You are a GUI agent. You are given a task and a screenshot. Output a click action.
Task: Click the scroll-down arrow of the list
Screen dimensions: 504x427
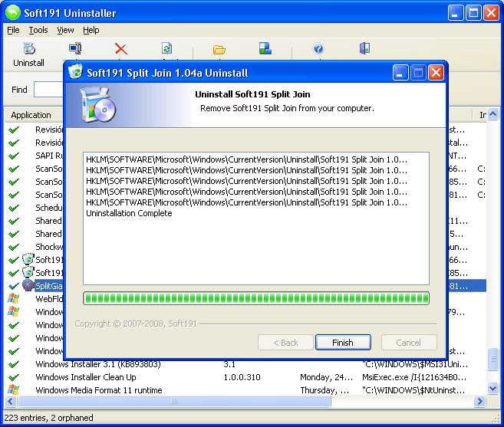tap(492, 388)
